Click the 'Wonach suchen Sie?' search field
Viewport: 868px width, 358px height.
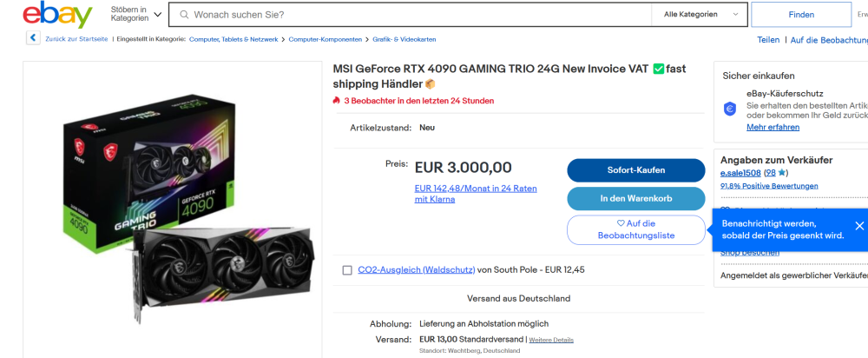pyautogui.click(x=417, y=15)
